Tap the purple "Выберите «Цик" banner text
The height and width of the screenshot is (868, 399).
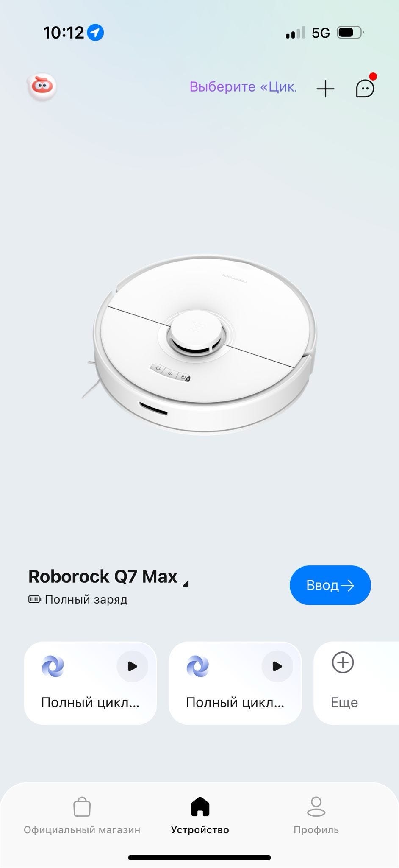coord(243,86)
